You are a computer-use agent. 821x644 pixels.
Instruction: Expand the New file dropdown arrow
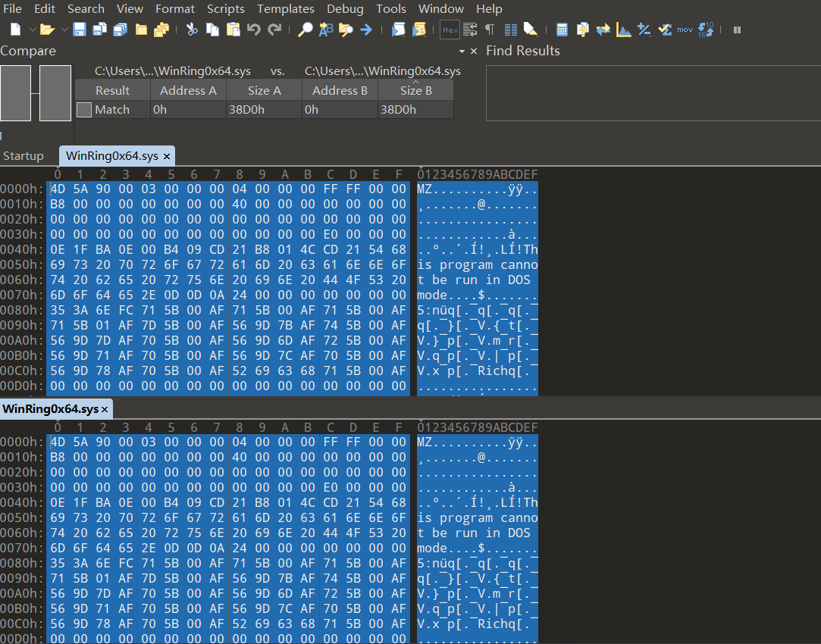click(x=33, y=30)
